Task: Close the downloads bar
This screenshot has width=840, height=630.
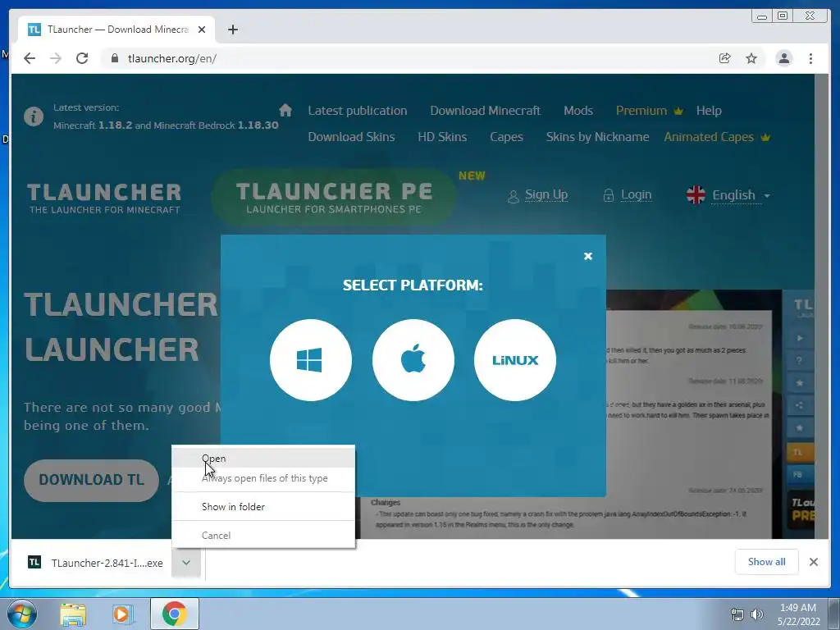Action: 813,561
